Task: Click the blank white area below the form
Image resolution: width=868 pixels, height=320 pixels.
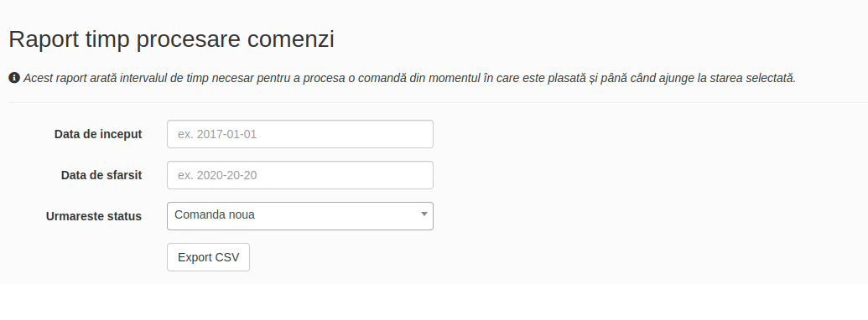Action: (x=434, y=302)
